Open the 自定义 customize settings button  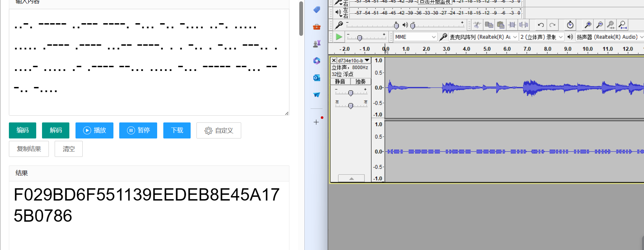(219, 130)
